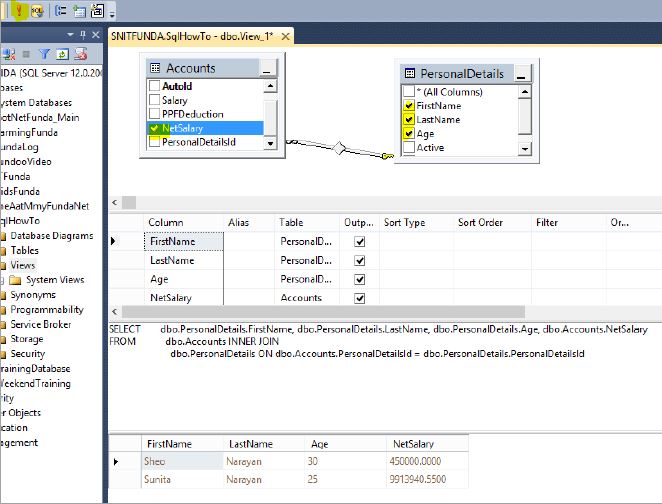Screen dimensions: 662x504
Task: Toggle Output checkbox for LastName row
Action: [x=360, y=260]
